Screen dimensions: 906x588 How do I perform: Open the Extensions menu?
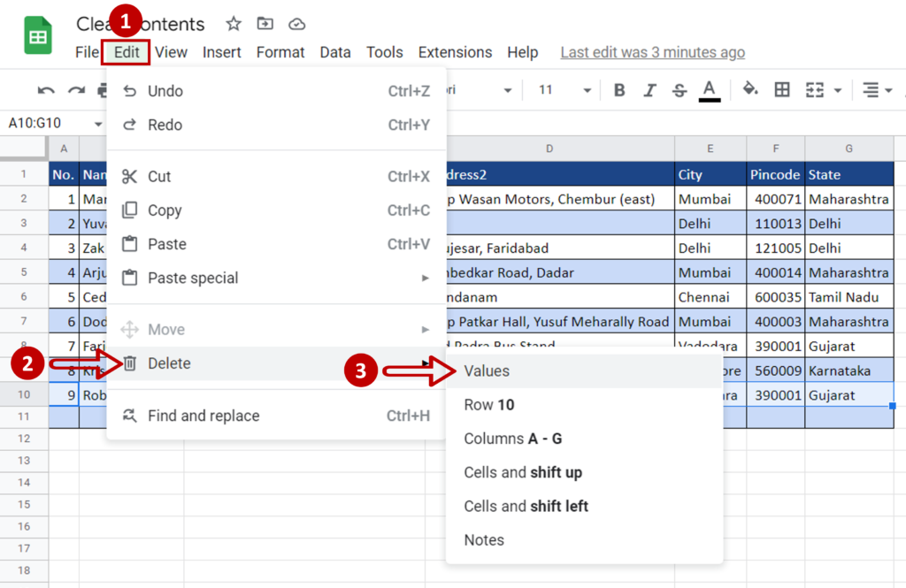(x=455, y=52)
